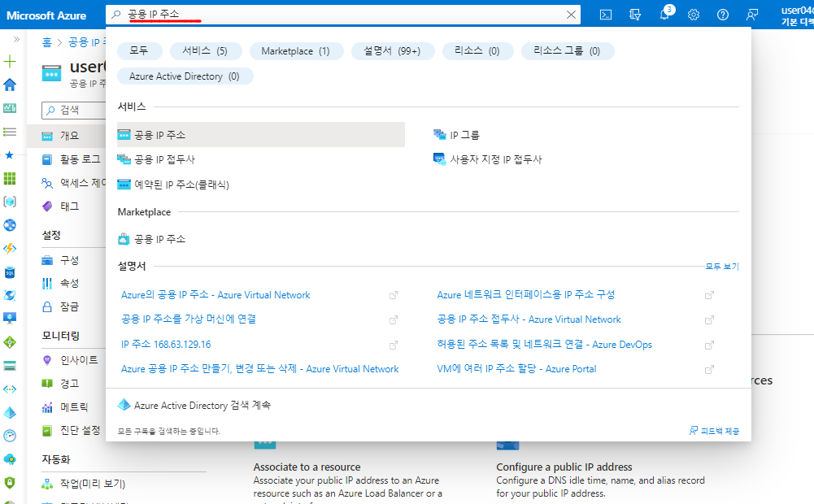The image size is (814, 504).
Task: Click Associate to a resource heading
Action: 307,467
